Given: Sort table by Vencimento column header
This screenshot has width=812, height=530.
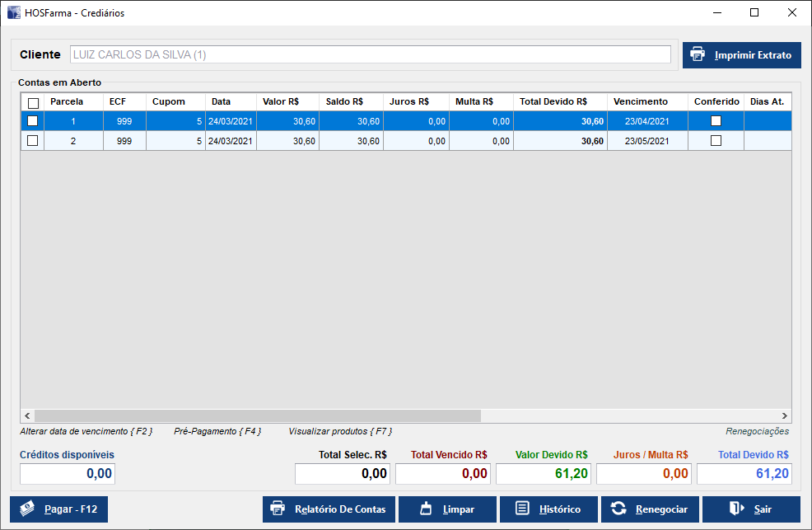Looking at the screenshot, I should point(632,101).
